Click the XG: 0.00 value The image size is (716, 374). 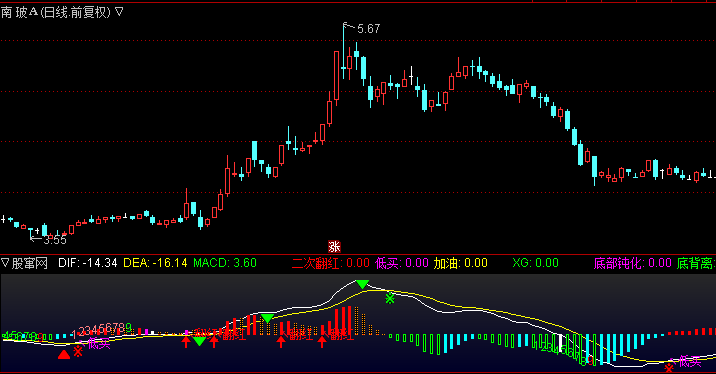point(535,263)
